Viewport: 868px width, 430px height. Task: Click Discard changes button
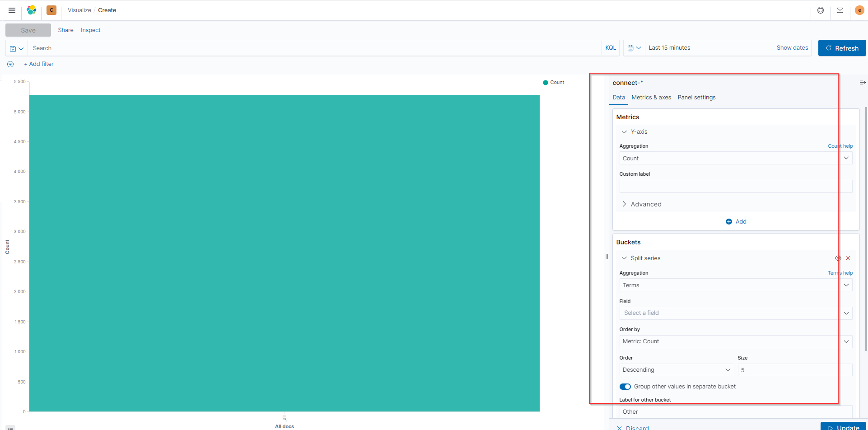pyautogui.click(x=633, y=428)
